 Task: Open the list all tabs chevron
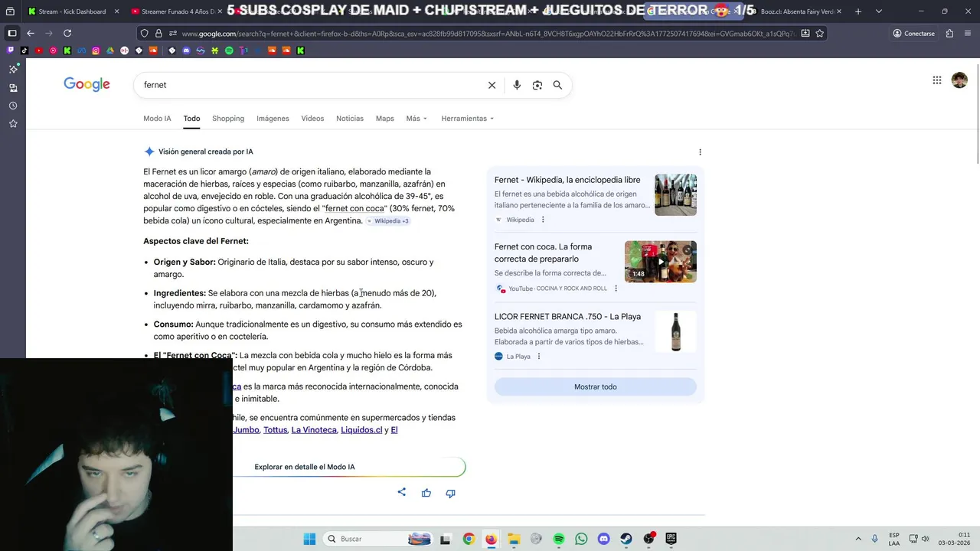coord(878,11)
